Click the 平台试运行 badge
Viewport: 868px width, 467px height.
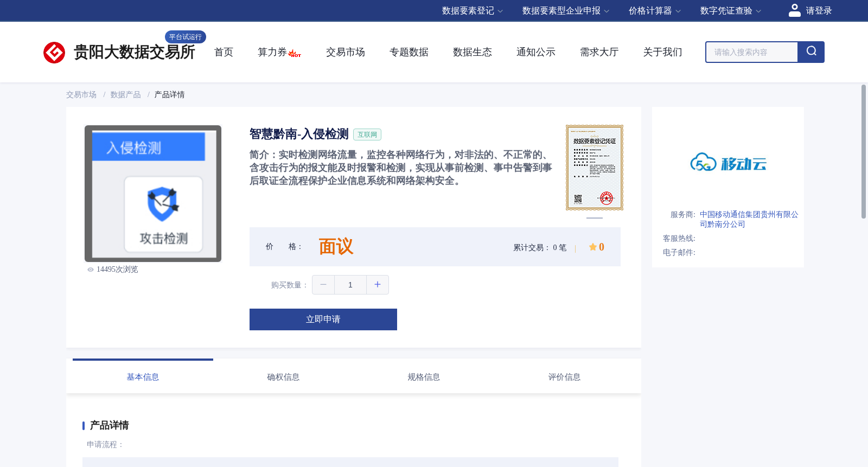pos(186,37)
